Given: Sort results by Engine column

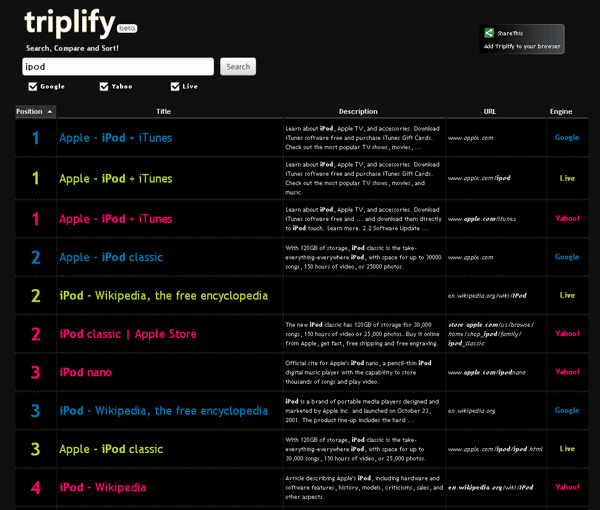Looking at the screenshot, I should coord(561,111).
